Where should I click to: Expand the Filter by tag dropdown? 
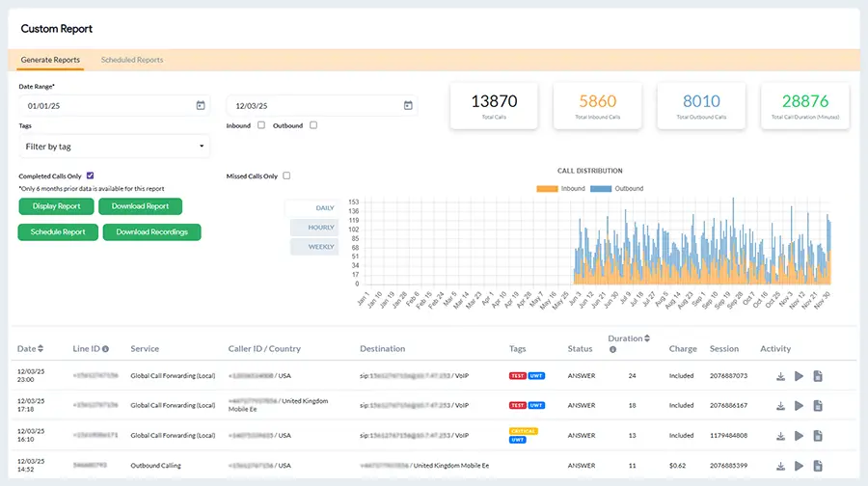click(114, 147)
